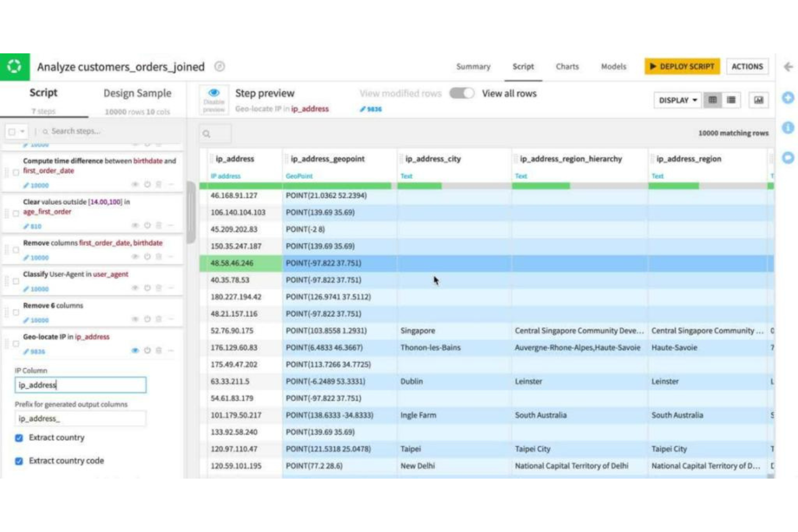Image resolution: width=798 pixels, height=532 pixels.
Task: Open the ip_address_region_hierarchy column header menu
Action: [570, 159]
